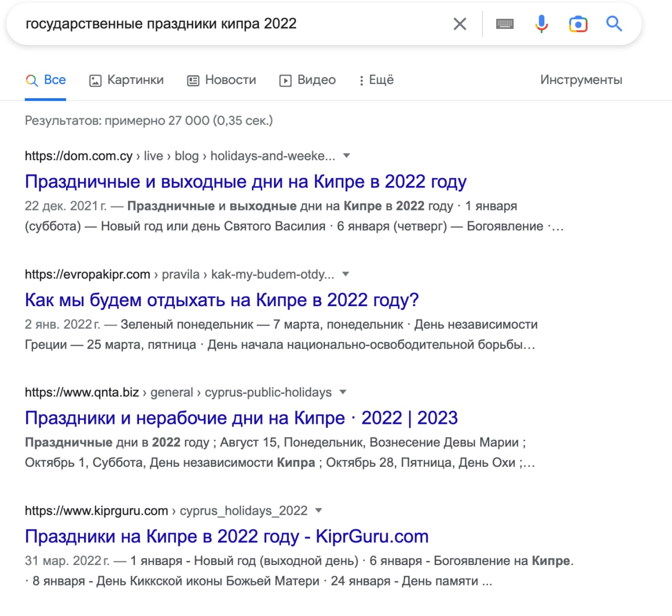Image resolution: width=672 pixels, height=616 pixels.
Task: Click the blue magnifier search button
Action: click(614, 24)
